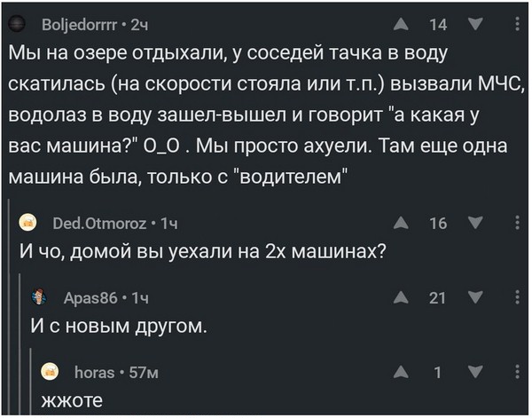Open more options menu for Ded.Otmoroz's reply
The height and width of the screenshot is (418, 532).
pyautogui.click(x=516, y=223)
